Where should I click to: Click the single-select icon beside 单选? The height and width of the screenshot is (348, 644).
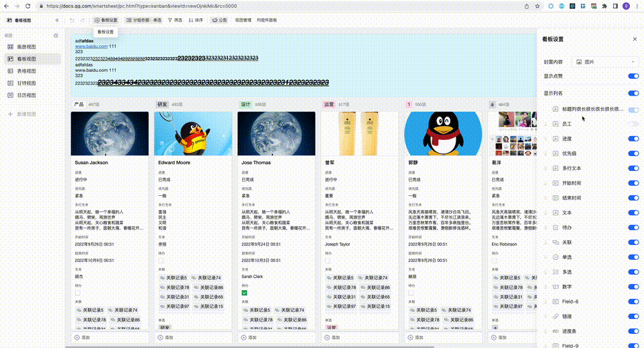(x=555, y=257)
